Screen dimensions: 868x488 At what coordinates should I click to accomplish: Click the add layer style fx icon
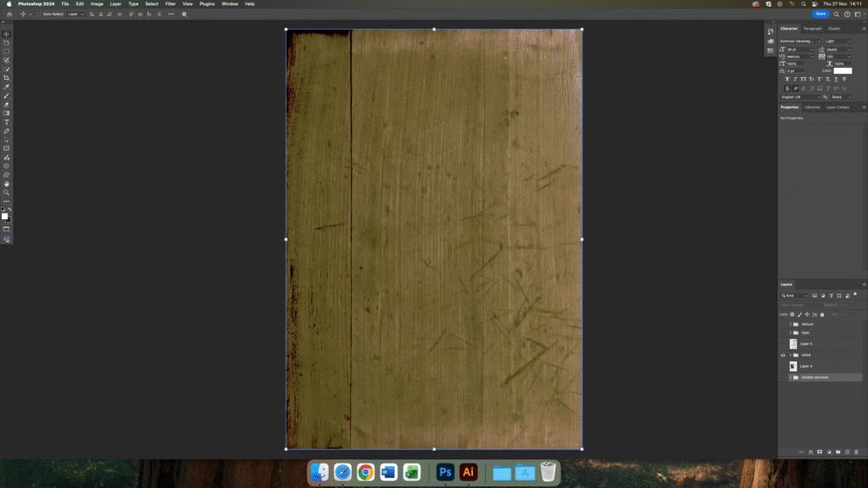(x=810, y=453)
